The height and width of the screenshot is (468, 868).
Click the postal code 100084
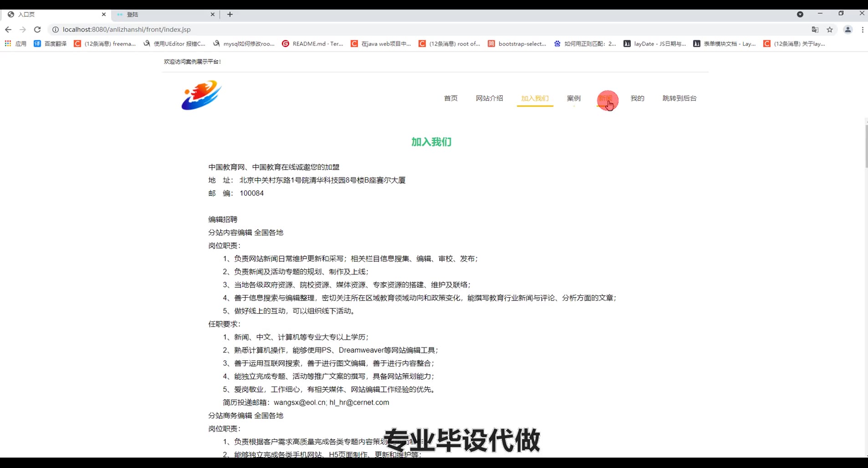[x=252, y=193]
